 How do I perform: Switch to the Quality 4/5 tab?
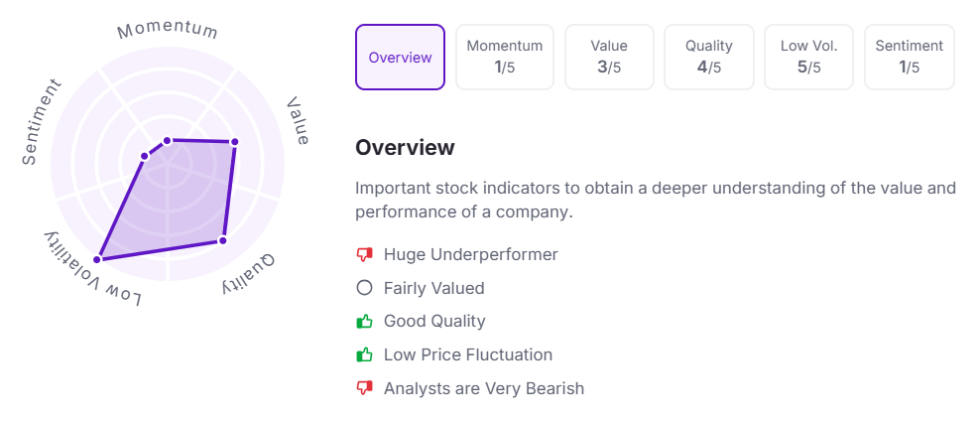coord(708,58)
